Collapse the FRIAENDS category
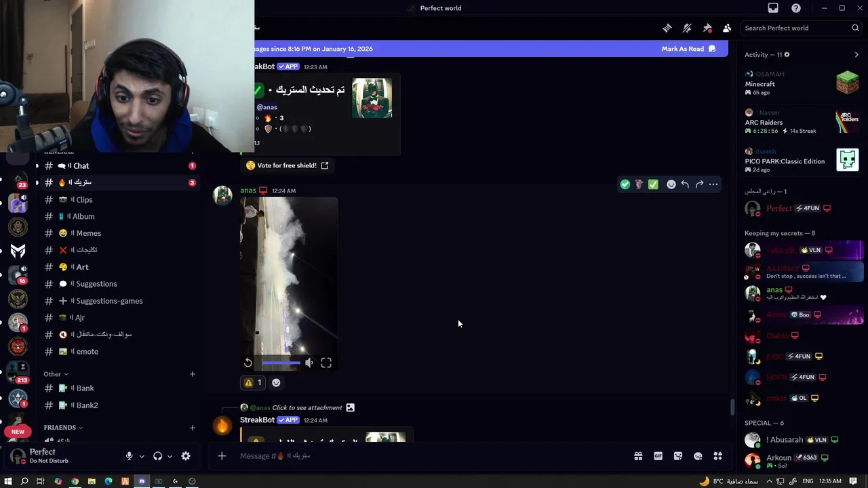Viewport: 868px width, 488px height. [63, 428]
